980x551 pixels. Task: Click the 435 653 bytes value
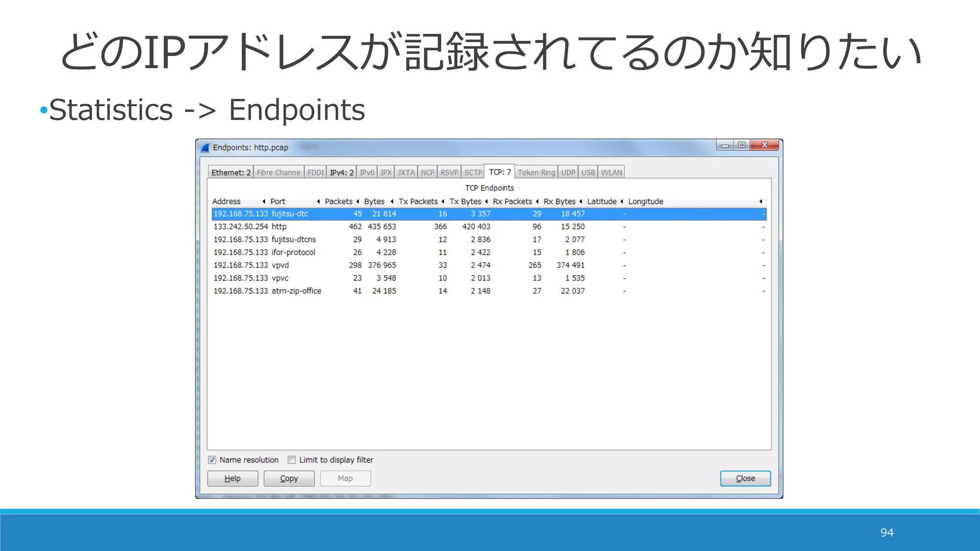[382, 227]
